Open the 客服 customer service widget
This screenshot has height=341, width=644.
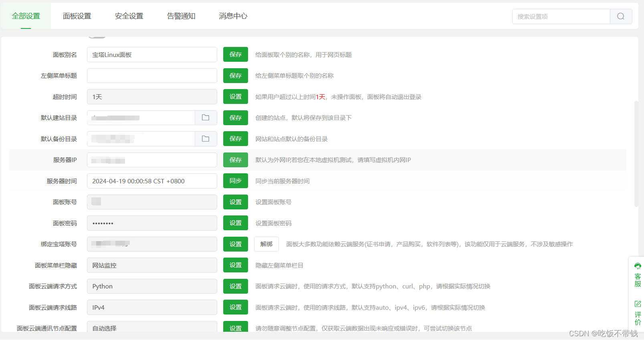[x=637, y=275]
